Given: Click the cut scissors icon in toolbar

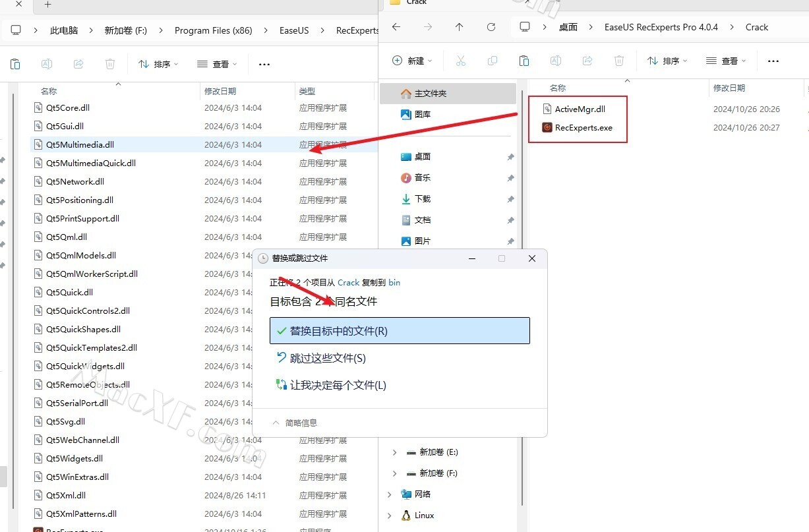Looking at the screenshot, I should pyautogui.click(x=461, y=61).
